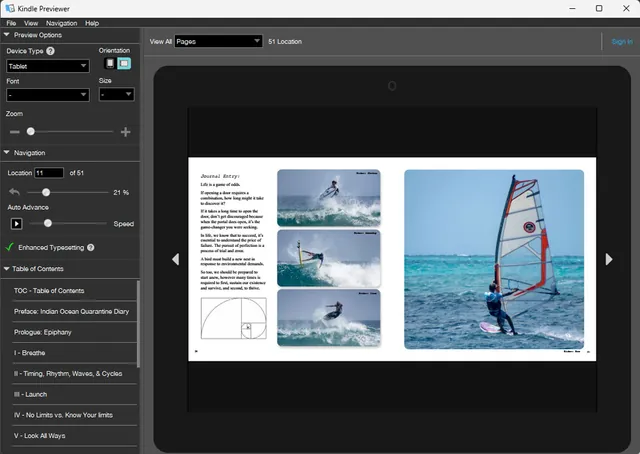Viewport: 640px width, 454px height.
Task: Open the File menu
Action: click(x=11, y=23)
